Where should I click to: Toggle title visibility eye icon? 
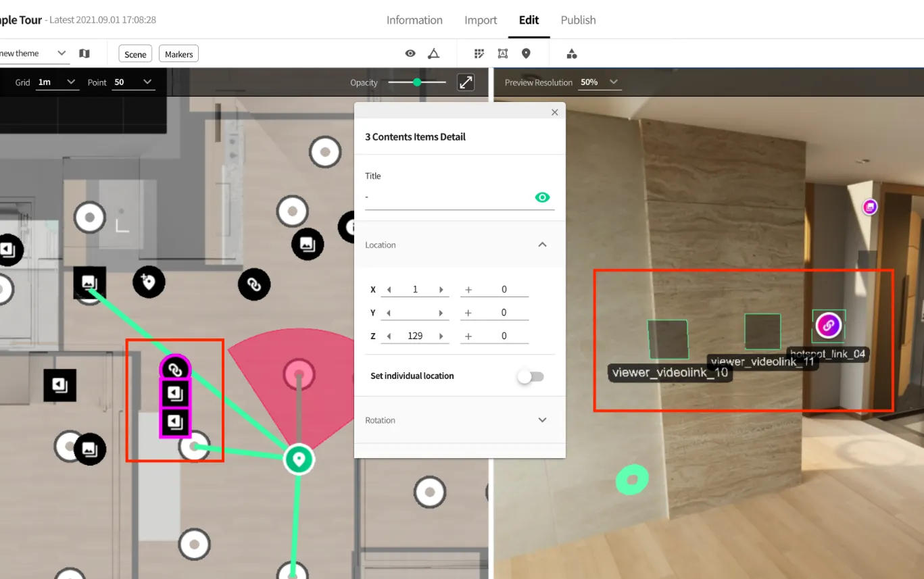[x=542, y=197]
